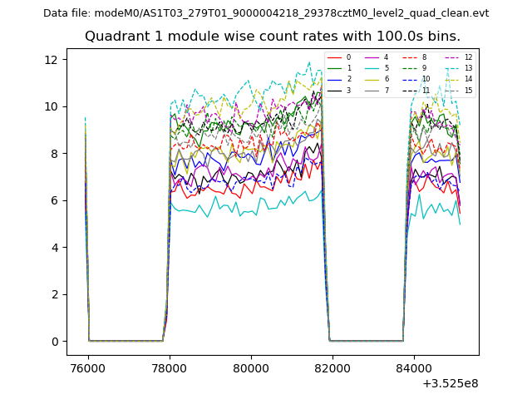The width and height of the screenshot is (532, 399).
Task: Select legend label 15 in the legend box
Action: [468, 90]
